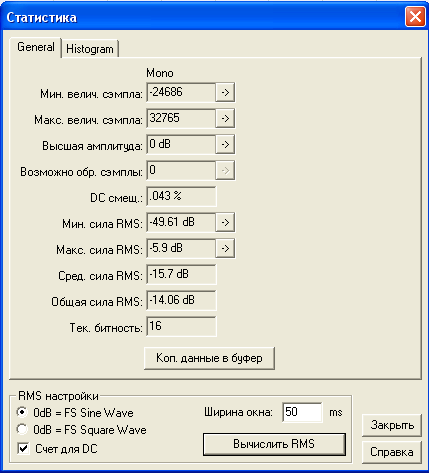Switch to the Histogram tab

(x=90, y=49)
